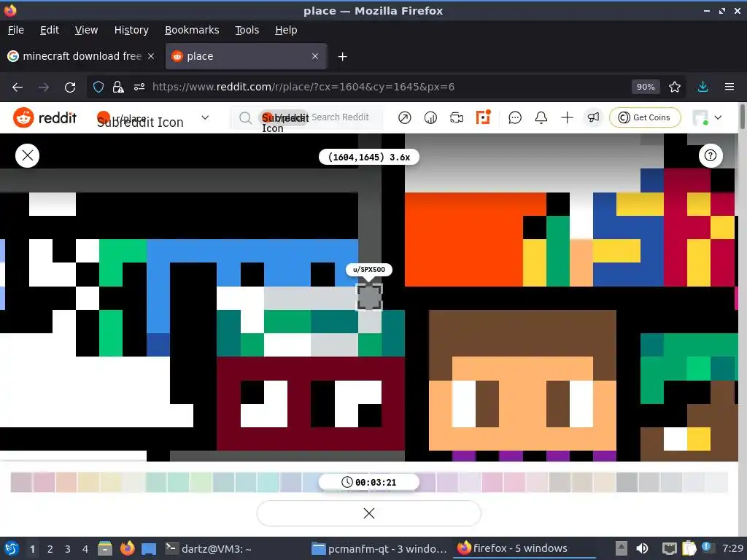Expand the user profile dropdown menu
This screenshot has width=747, height=560.
point(707,117)
